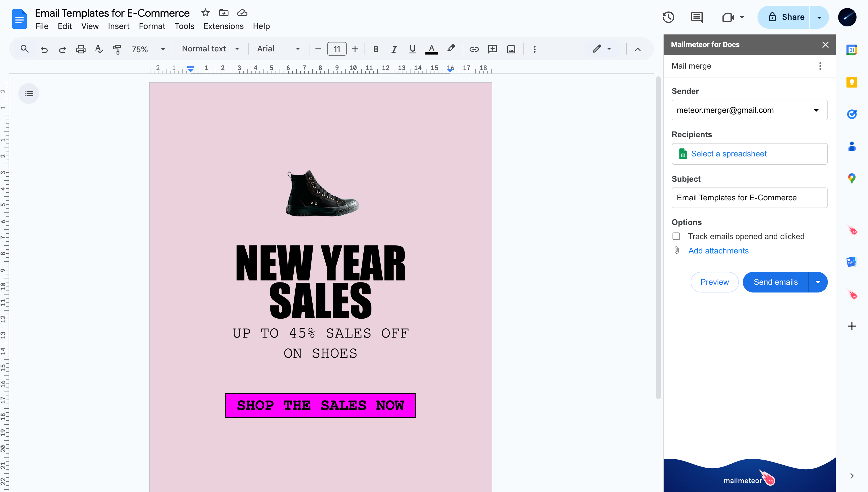Click the Preview button
The width and height of the screenshot is (868, 492).
pos(714,282)
